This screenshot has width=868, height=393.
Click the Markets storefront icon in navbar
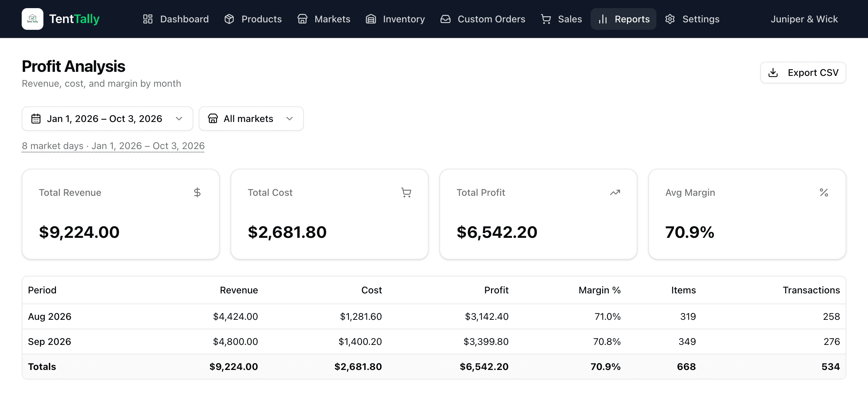click(302, 19)
